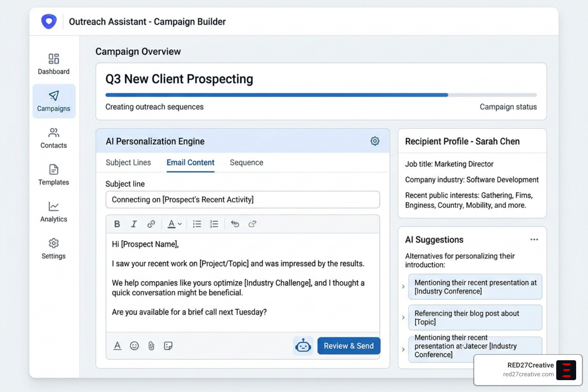588x392 pixels.
Task: View the Analytics section
Action: point(54,212)
